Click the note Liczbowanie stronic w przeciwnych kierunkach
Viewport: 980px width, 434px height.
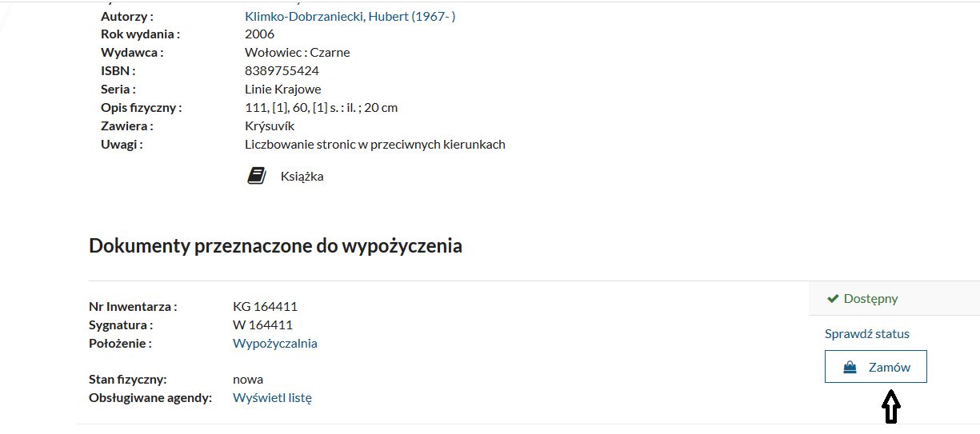pos(374,145)
